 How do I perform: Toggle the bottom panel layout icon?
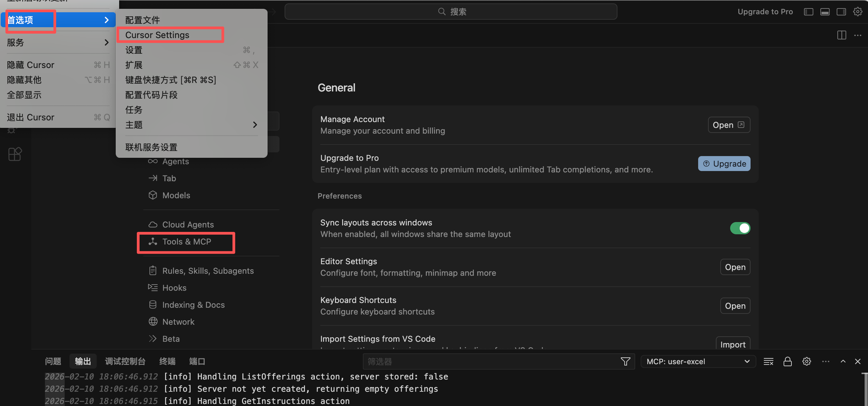pos(825,12)
